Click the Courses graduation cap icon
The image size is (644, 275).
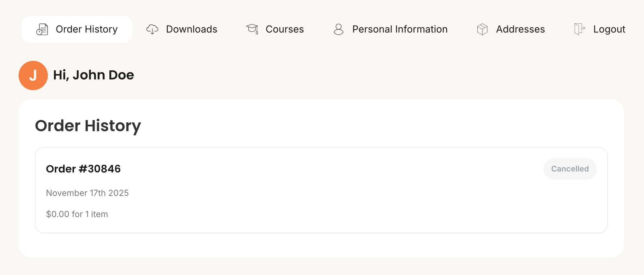(252, 29)
